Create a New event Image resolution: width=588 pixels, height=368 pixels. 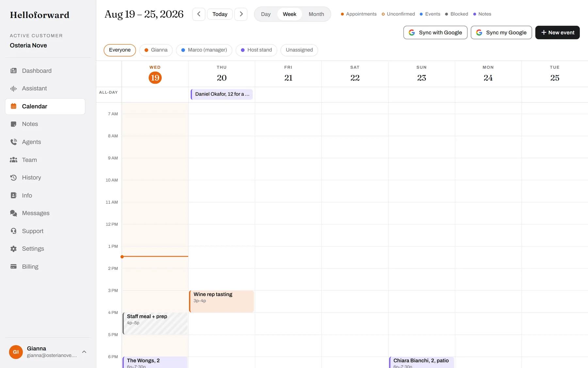coord(557,32)
